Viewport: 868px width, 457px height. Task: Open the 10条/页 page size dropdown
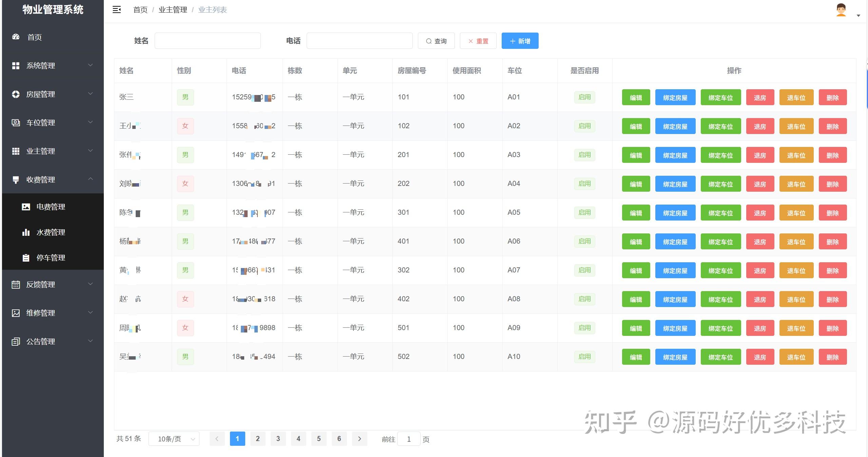coord(174,439)
